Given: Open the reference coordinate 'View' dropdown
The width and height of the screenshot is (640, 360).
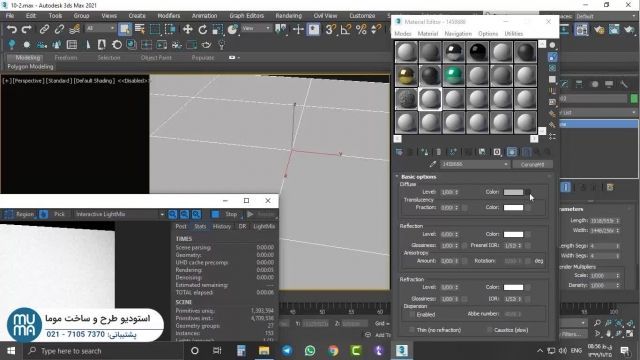Looking at the screenshot, I should 256,28.
